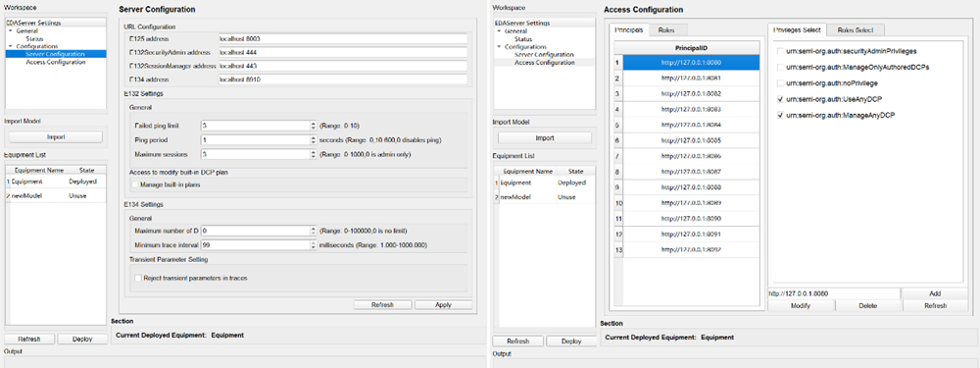980x368 pixels.
Task: Collapse the Configurations node in Server Configuration screen tree
Action: [10, 46]
